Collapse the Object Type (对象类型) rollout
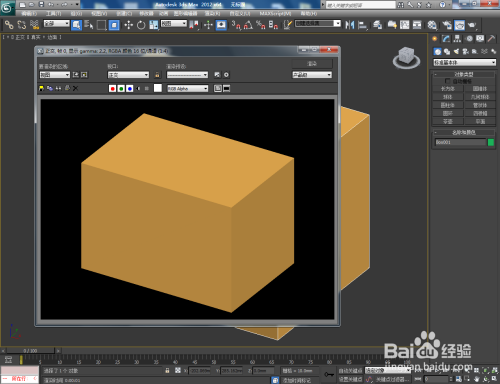Screen dimensions: 500x384 [464, 74]
